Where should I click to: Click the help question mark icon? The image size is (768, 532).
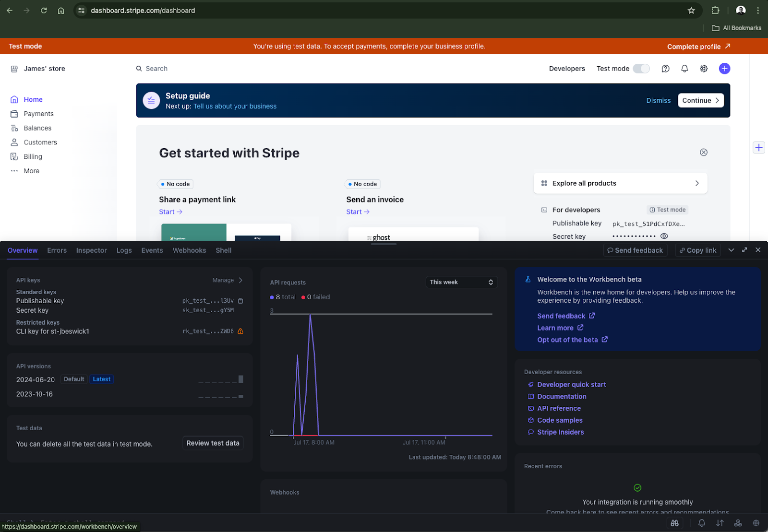click(665, 69)
